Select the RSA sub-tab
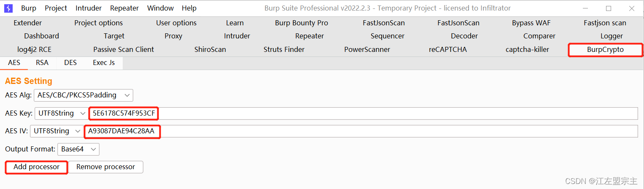The height and width of the screenshot is (189, 644). pos(42,63)
